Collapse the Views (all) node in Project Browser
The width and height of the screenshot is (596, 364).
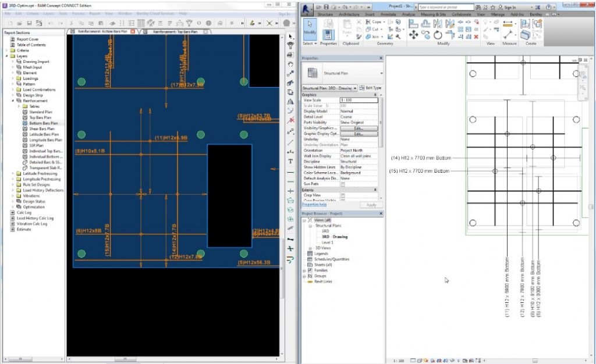point(304,220)
